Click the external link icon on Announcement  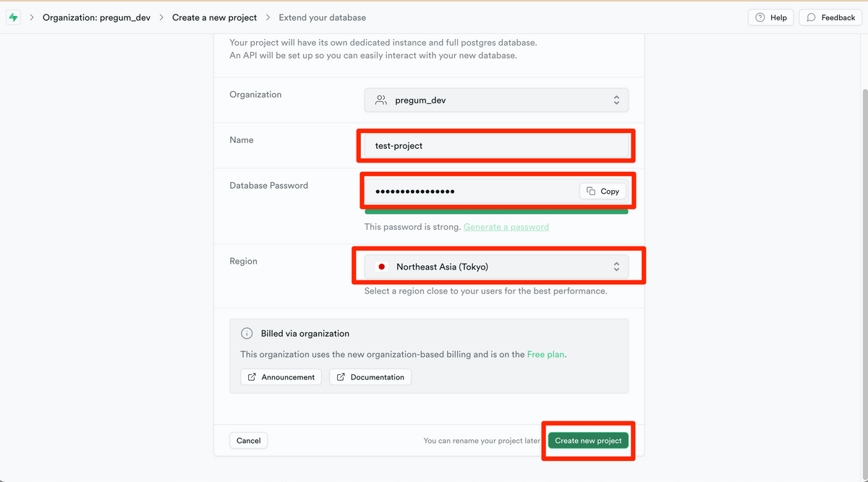click(252, 377)
